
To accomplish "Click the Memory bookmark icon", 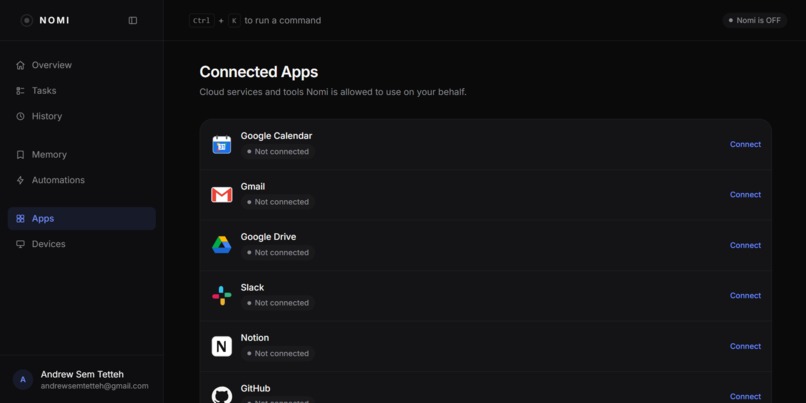I will coord(20,155).
